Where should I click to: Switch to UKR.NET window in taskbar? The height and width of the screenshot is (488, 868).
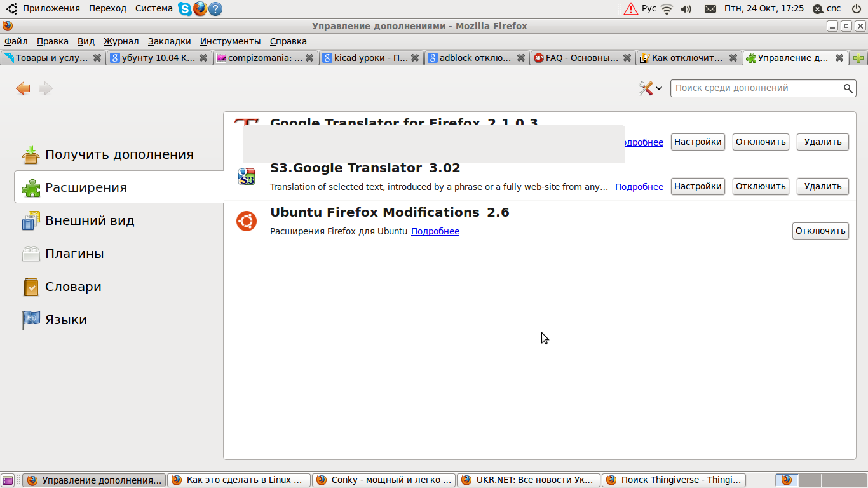click(x=529, y=480)
